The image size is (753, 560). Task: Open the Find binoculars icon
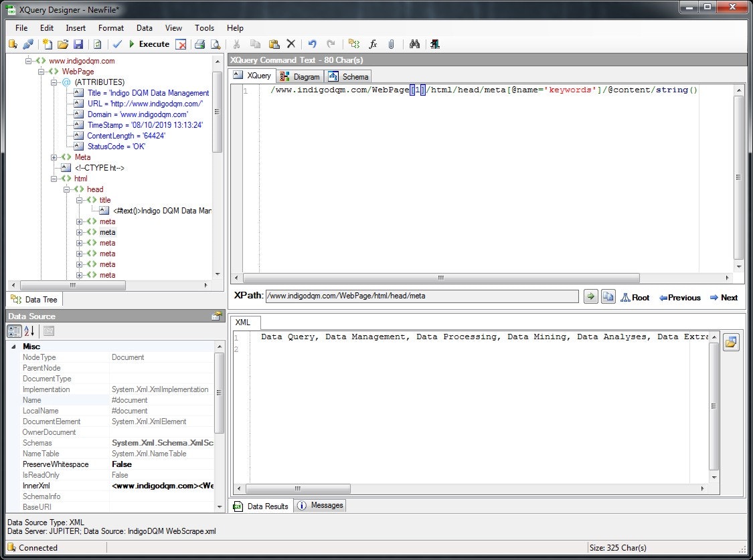[x=414, y=44]
